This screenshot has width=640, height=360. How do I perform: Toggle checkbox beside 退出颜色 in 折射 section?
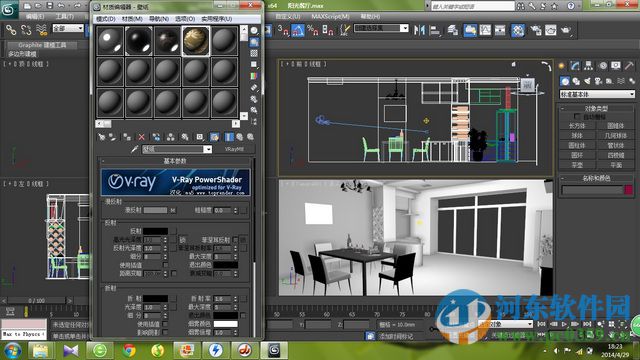tap(243, 316)
